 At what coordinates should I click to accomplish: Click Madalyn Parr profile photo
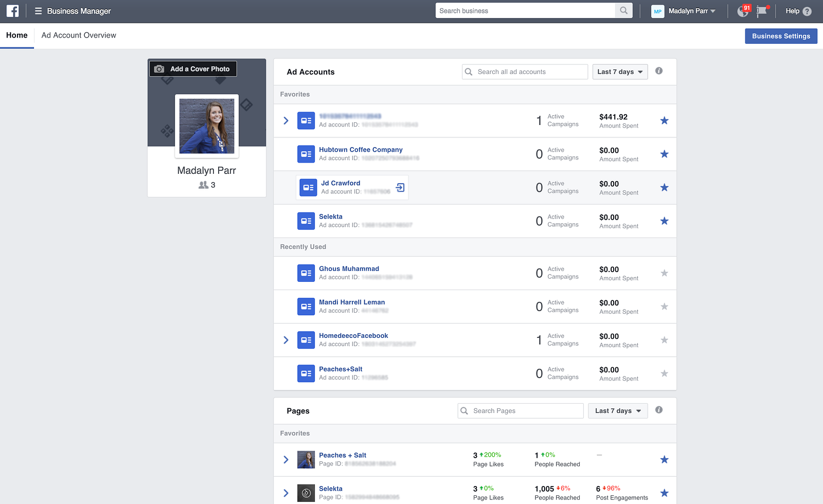click(x=207, y=126)
